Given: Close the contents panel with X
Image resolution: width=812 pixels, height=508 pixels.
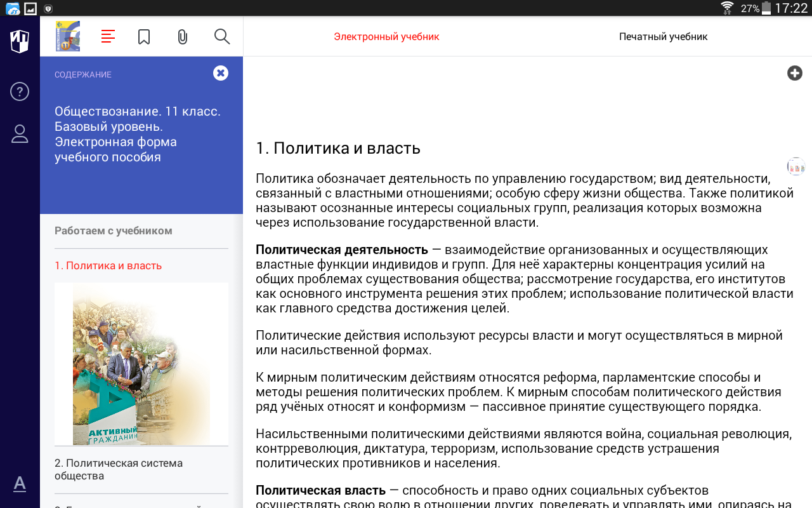Looking at the screenshot, I should click(x=221, y=73).
